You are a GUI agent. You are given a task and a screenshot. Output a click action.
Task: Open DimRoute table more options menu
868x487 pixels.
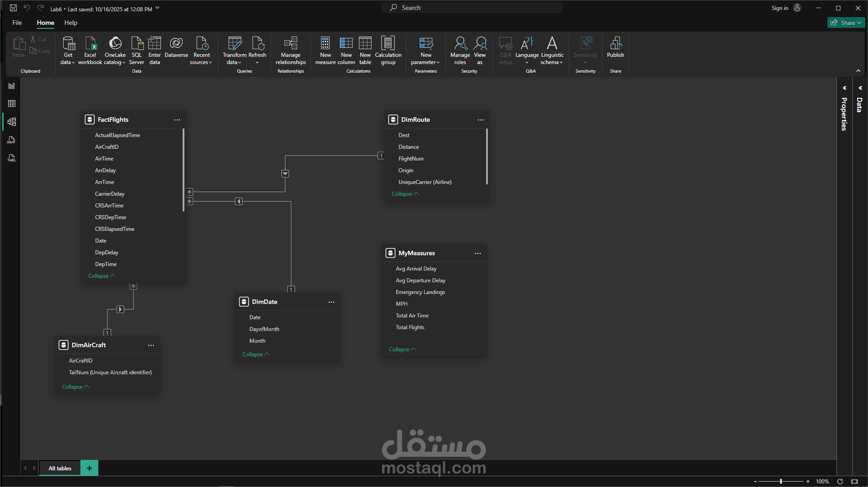(x=481, y=120)
